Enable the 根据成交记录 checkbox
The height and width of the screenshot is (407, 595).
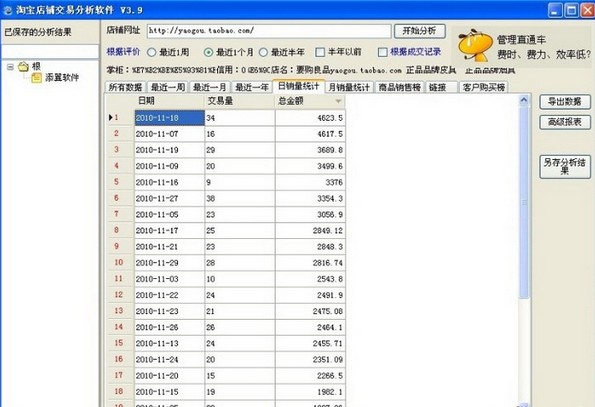click(382, 52)
